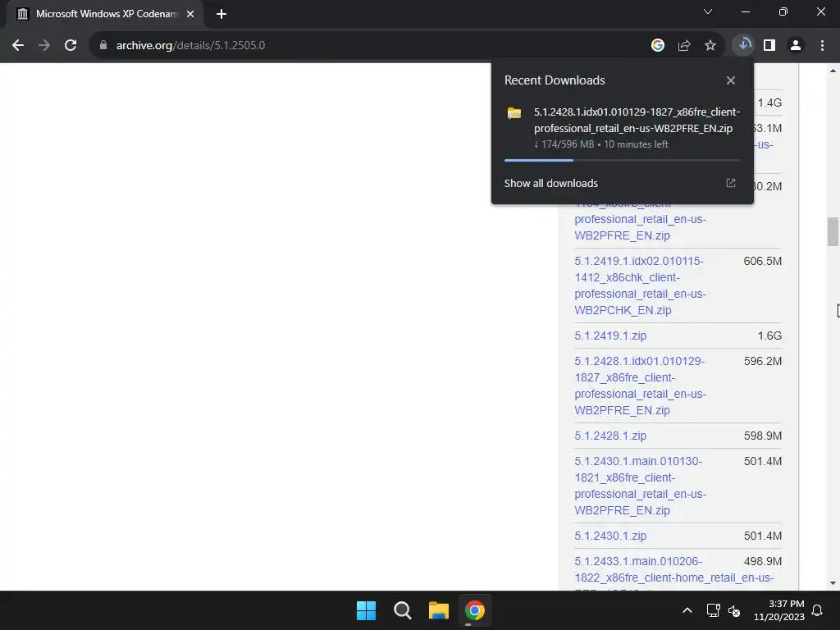
Task: Reload the archive.org page
Action: 71,46
